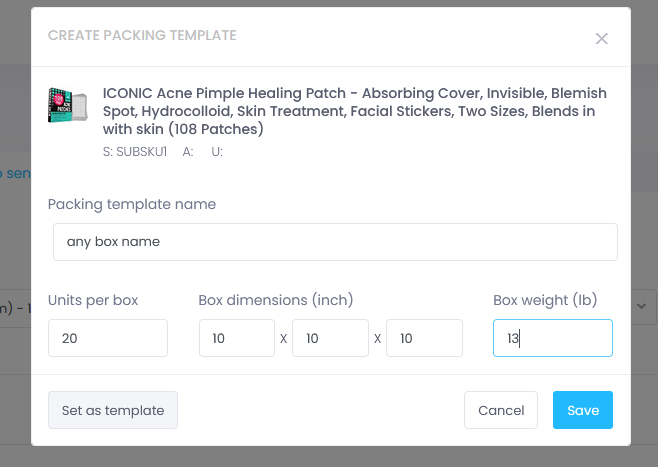
Task: Click the Units per box field
Action: click(108, 338)
